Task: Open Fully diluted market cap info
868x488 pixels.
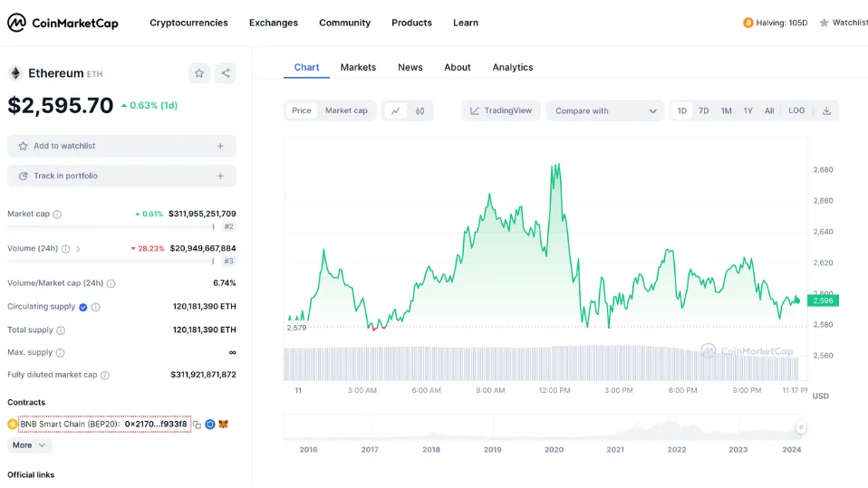Action: pyautogui.click(x=105, y=375)
